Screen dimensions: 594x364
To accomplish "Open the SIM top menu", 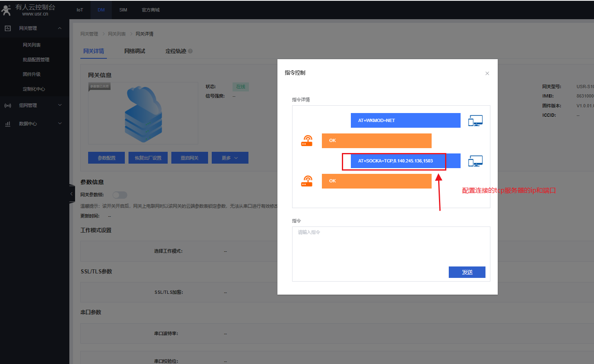I will [x=123, y=10].
